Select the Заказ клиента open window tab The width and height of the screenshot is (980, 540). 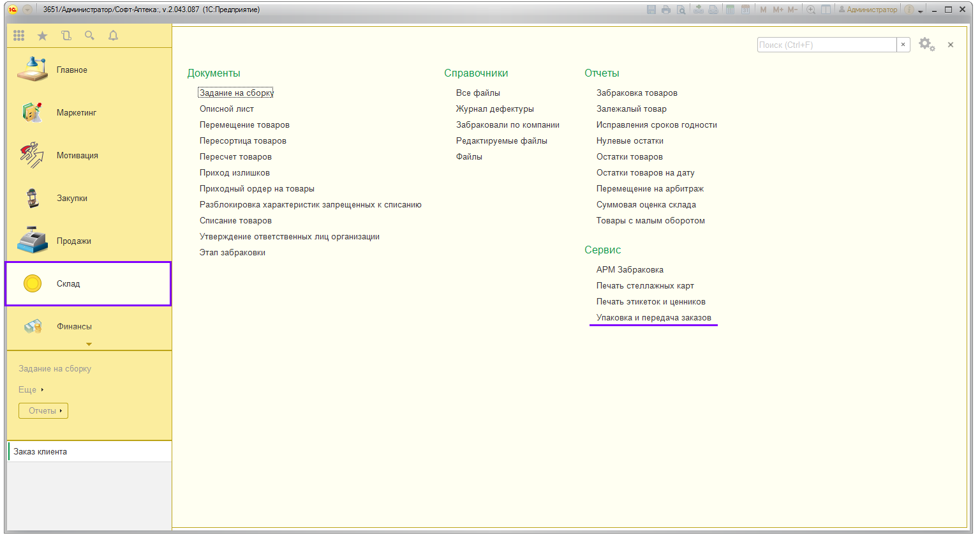point(41,451)
